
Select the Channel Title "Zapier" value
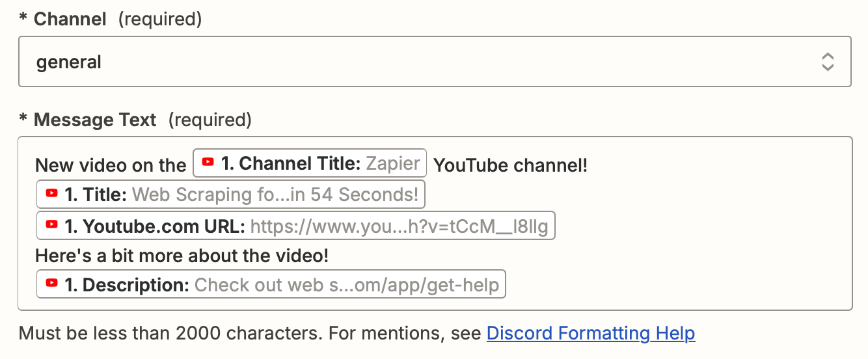(393, 163)
